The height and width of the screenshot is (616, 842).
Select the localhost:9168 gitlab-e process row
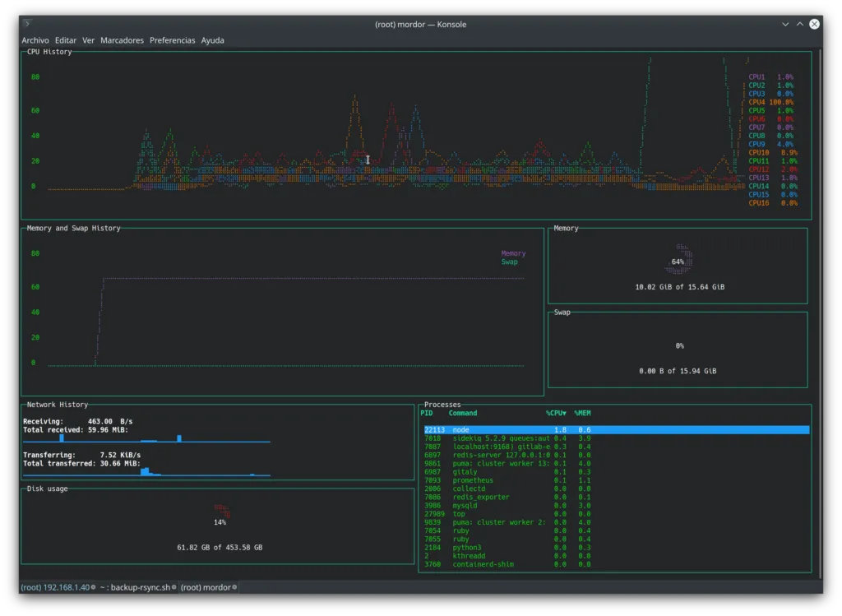coord(617,447)
